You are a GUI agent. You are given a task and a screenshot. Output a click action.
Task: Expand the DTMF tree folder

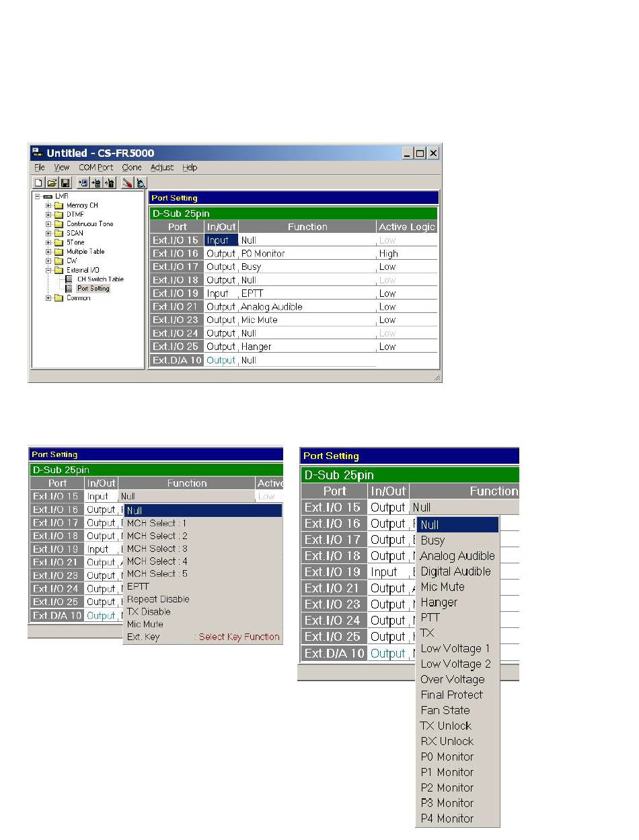click(x=48, y=215)
